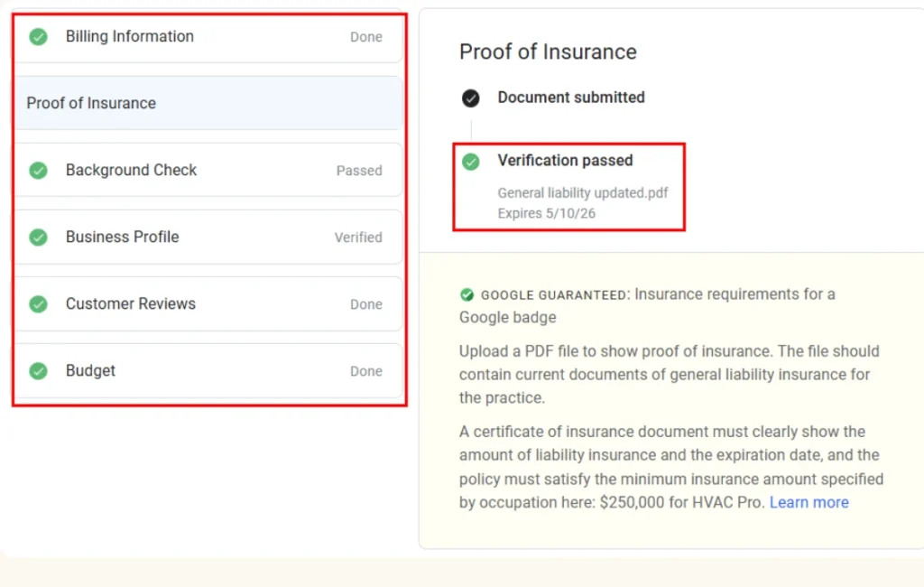This screenshot has height=587, width=924.
Task: Open the Customer Reviews step
Action: 130,304
